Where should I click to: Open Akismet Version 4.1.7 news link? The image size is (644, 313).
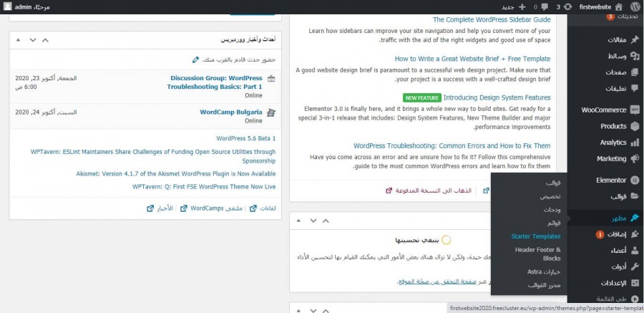(x=176, y=174)
